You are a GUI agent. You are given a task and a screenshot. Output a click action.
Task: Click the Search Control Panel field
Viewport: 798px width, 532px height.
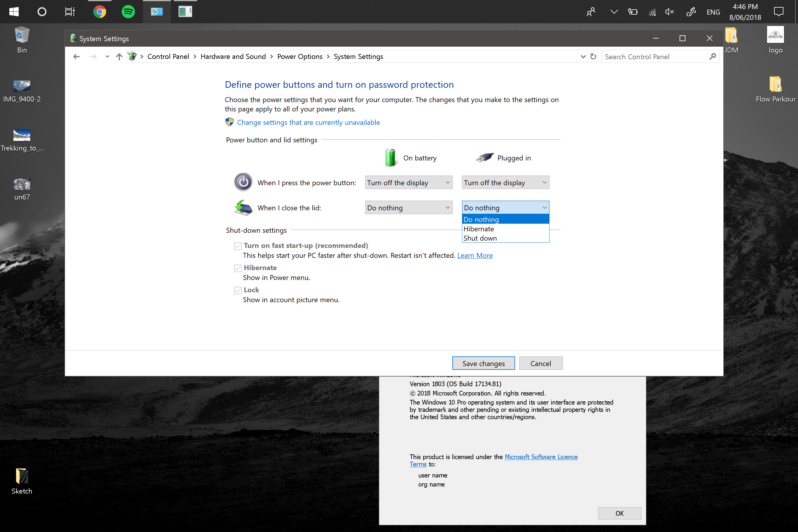(x=655, y=57)
